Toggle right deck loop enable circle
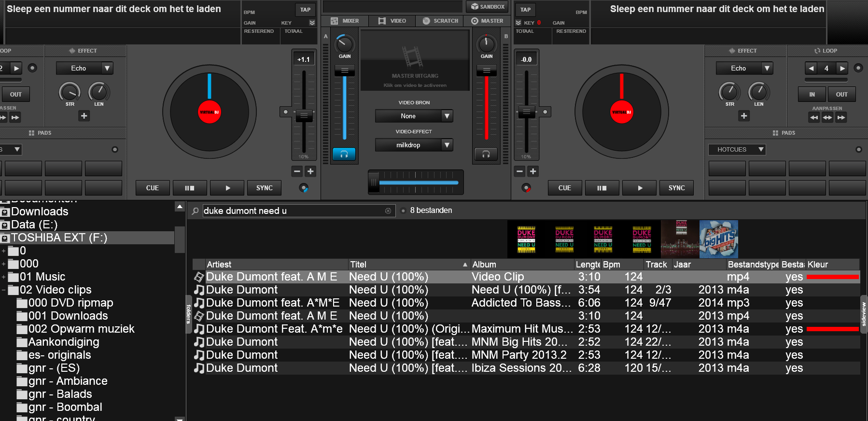The image size is (868, 421). (x=858, y=68)
